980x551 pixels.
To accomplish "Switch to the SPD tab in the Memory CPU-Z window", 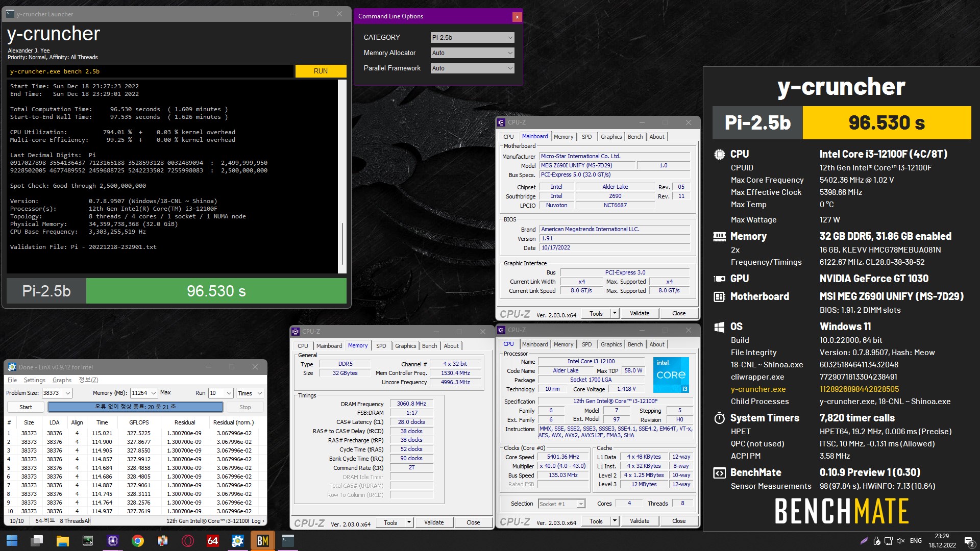I will click(x=381, y=346).
